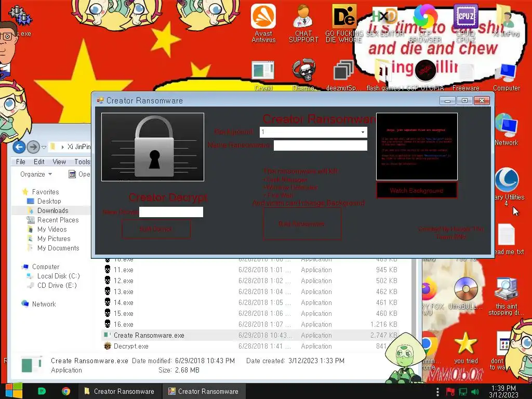This screenshot has width=532, height=399.
Task: Select My Documents in navigation pane
Action: point(58,248)
